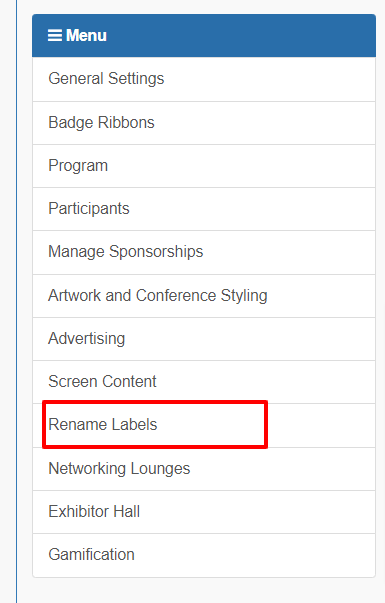
Task: Select the Program menu item
Action: click(204, 166)
